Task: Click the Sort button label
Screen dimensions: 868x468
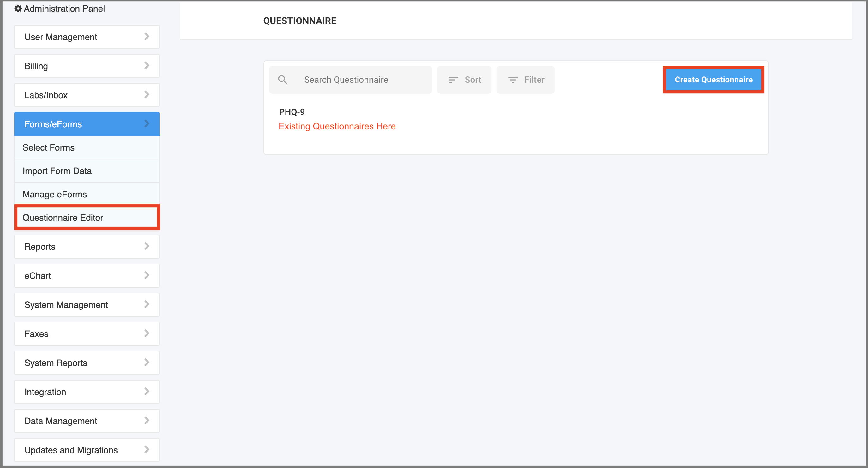Action: pos(473,80)
